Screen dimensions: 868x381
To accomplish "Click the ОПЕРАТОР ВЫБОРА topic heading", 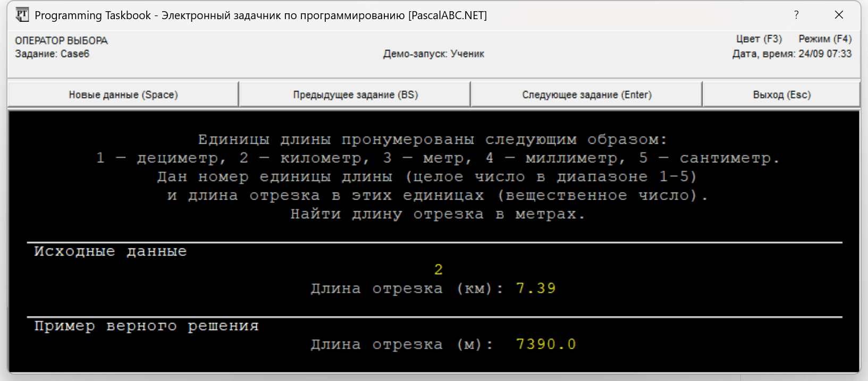I will tap(61, 40).
